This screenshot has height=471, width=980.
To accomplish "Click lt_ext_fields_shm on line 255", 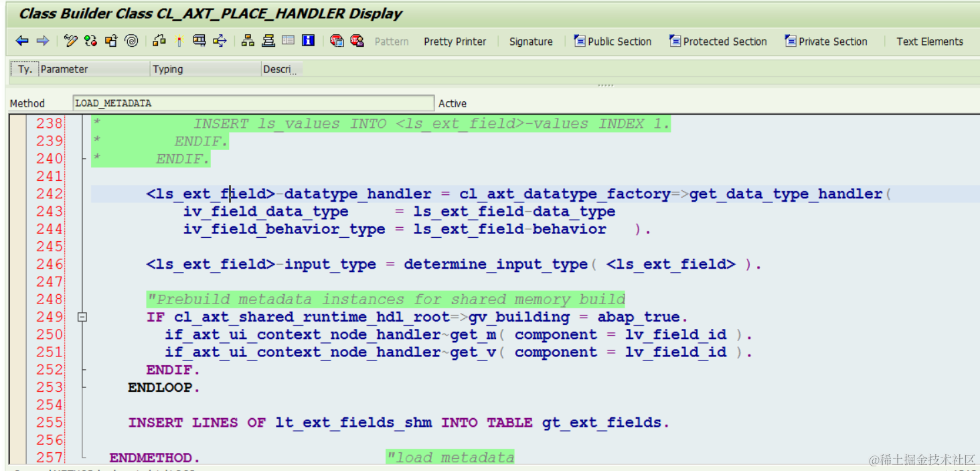I will (353, 423).
